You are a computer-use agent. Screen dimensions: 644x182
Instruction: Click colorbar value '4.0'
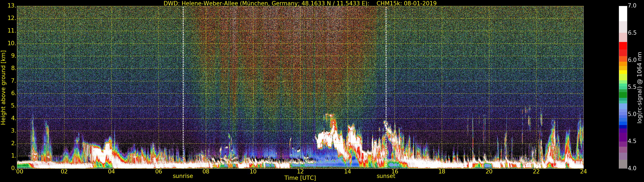[x=632, y=168]
